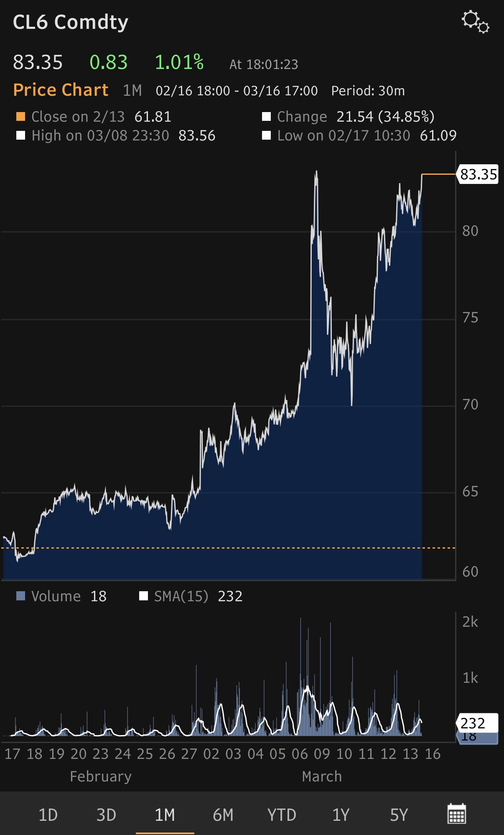Switch to the 3D timeframe tab

click(106, 815)
